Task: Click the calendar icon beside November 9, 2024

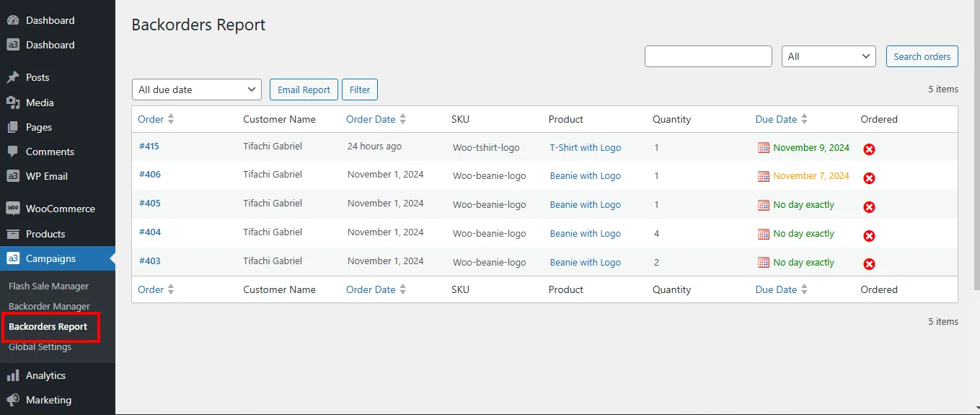Action: [764, 148]
